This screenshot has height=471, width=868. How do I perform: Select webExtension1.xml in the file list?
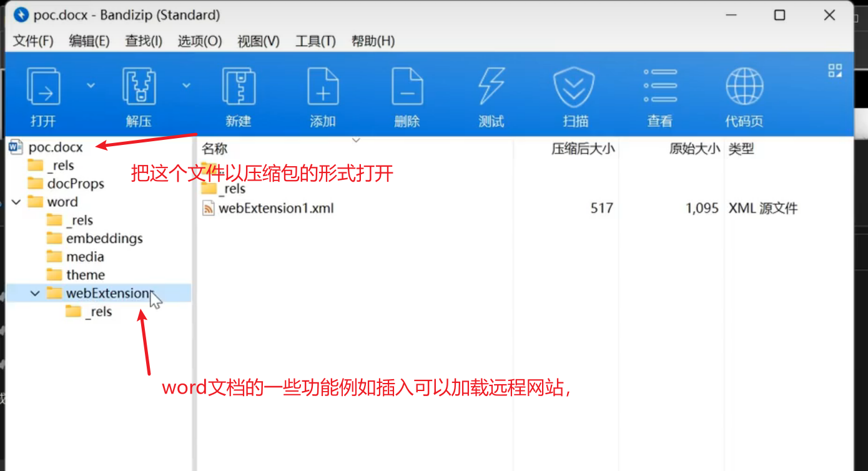pos(275,208)
